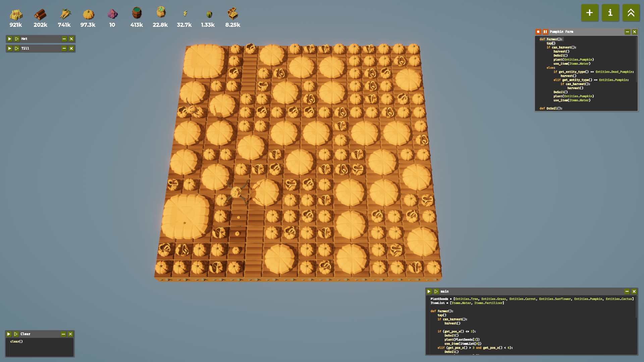644x362 pixels.
Task: Open the info panel
Action: (610, 13)
